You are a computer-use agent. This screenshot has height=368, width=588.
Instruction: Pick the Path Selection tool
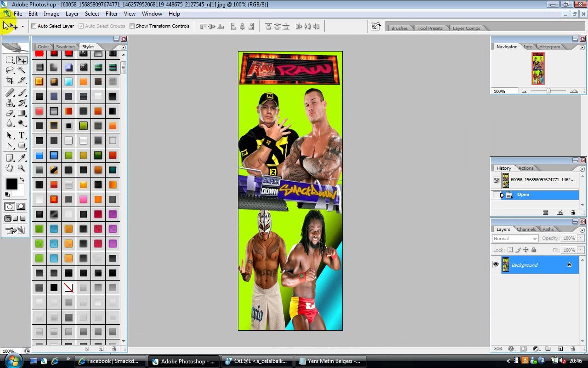pyautogui.click(x=10, y=136)
